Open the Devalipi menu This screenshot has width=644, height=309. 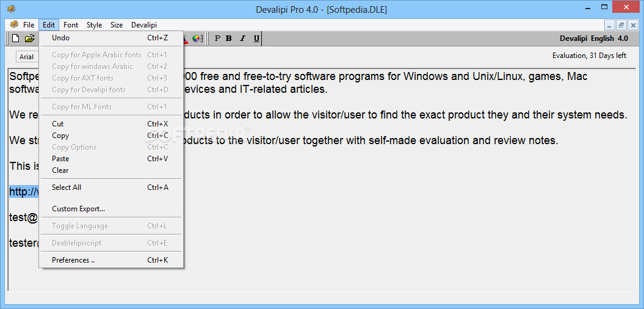pos(144,25)
